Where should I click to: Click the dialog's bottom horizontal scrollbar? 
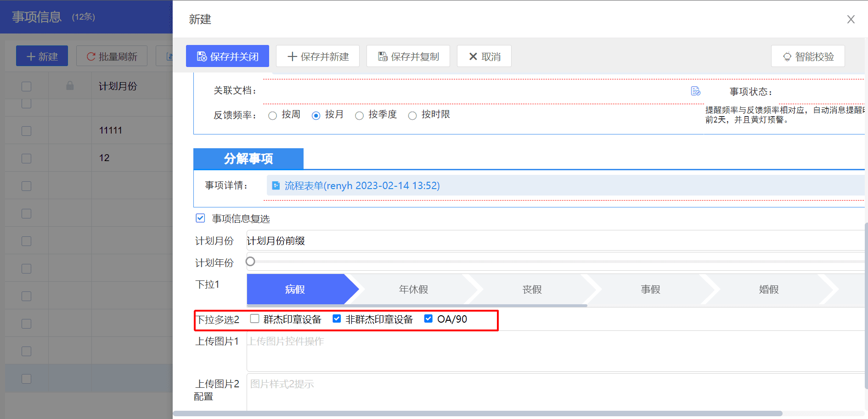pos(478,413)
